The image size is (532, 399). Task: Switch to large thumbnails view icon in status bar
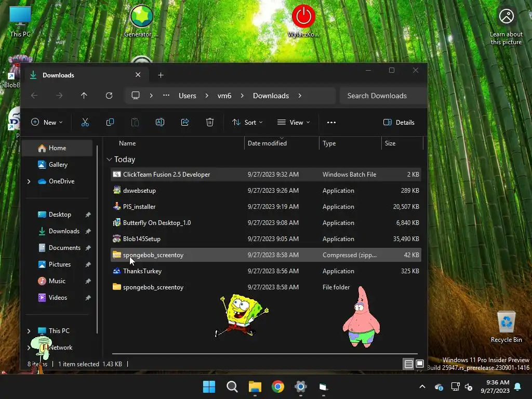pos(420,364)
